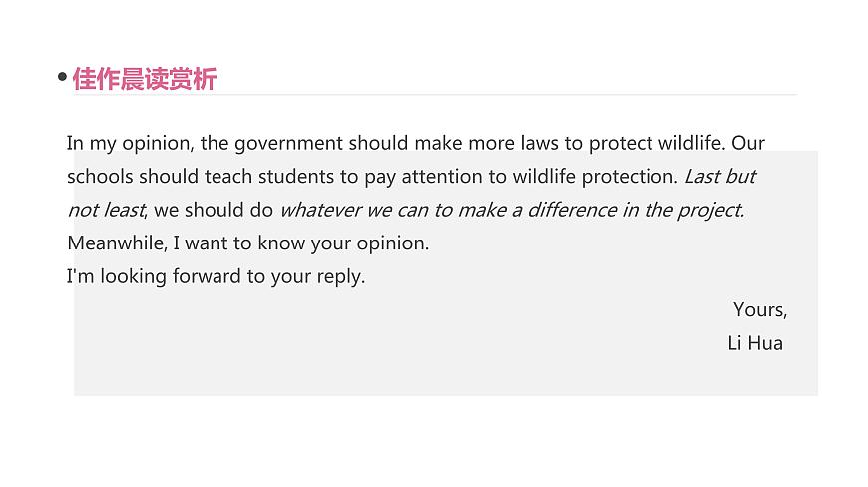Select the word 'government' in first line
The image size is (868, 487).
(289, 144)
